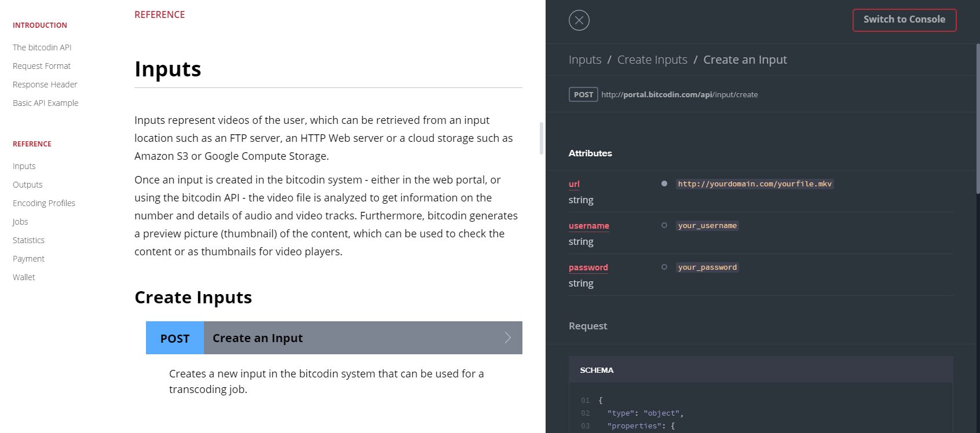Click the INTRODUCTION sidebar section header
Viewport: 980px width, 433px height.
40,25
